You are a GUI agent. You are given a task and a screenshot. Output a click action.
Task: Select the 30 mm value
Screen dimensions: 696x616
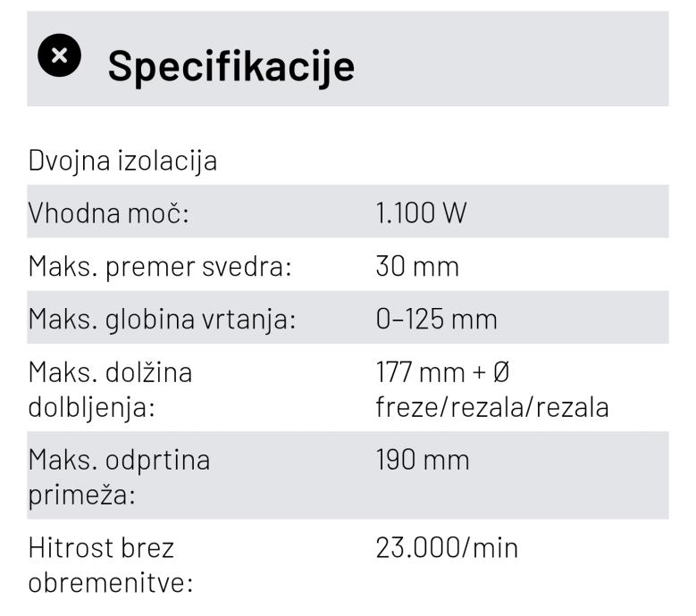tap(417, 267)
